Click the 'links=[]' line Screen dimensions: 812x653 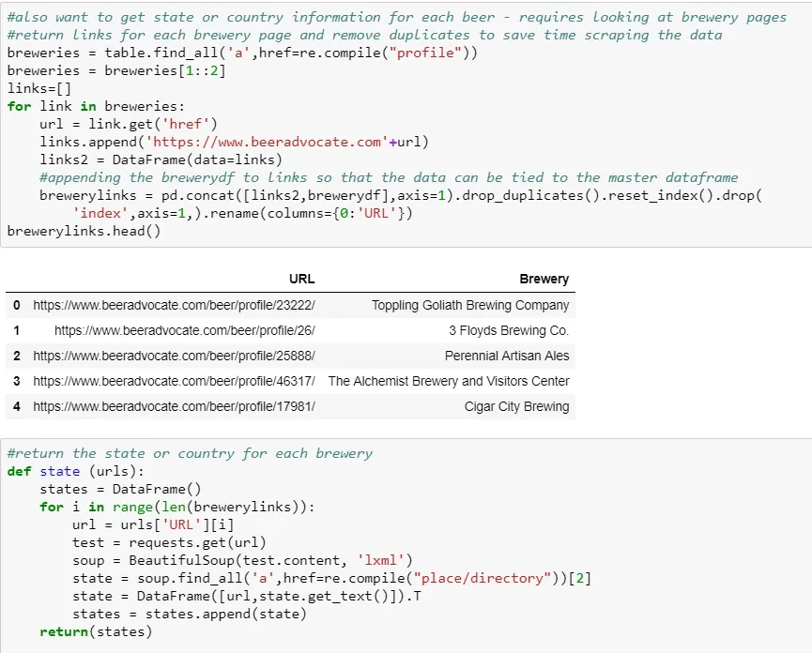39,88
